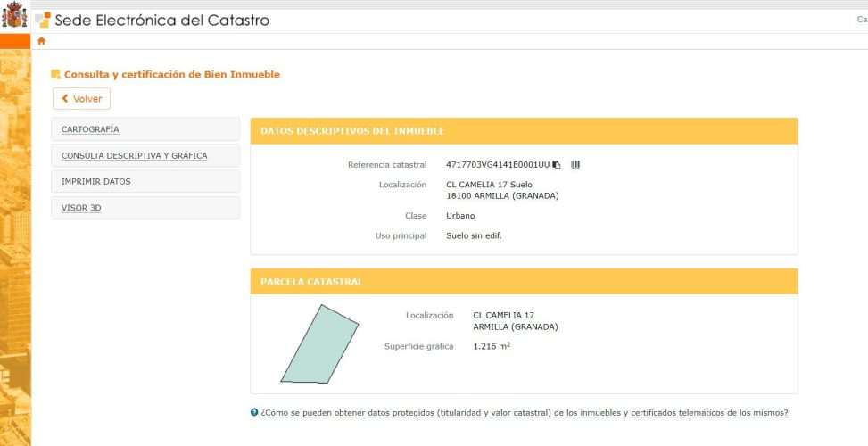Click the CL CAMELIA 17 Suelo address text
868x446 pixels.
tap(489, 185)
